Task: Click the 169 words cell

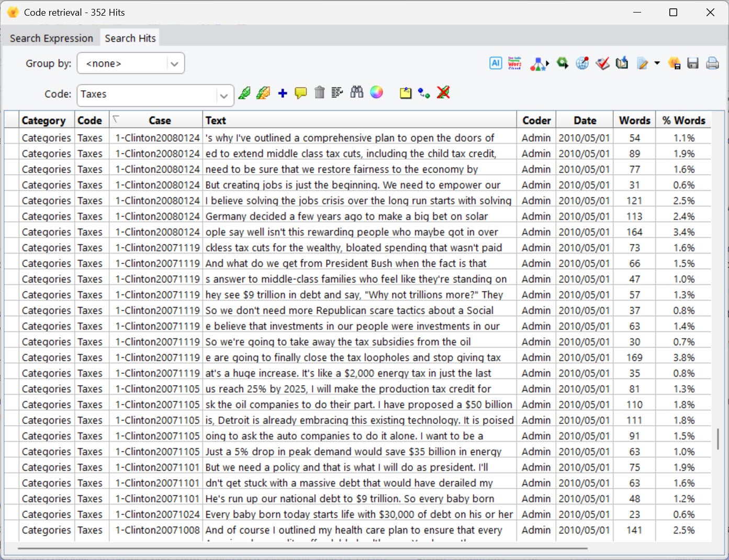Action: 634,357
